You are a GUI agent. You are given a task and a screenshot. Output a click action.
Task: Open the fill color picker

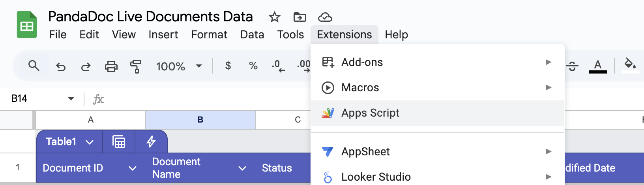click(x=630, y=65)
